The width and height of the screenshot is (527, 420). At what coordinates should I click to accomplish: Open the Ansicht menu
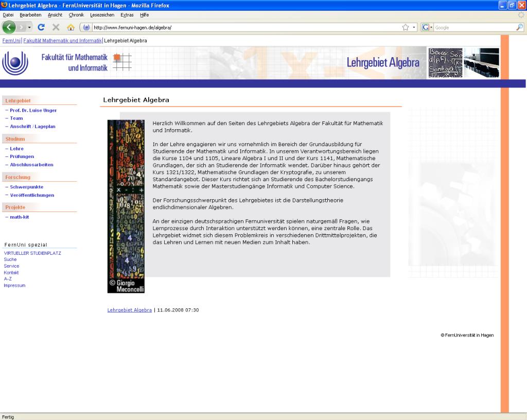click(x=55, y=15)
